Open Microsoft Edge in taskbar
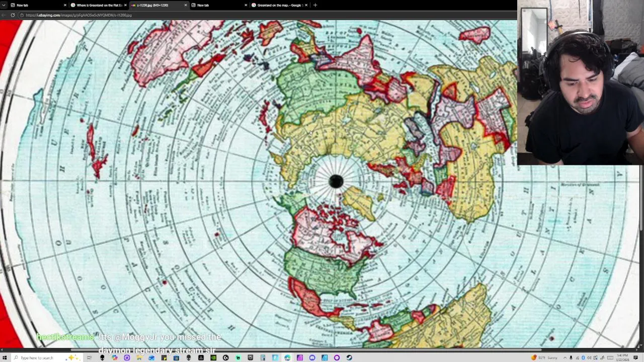 (x=287, y=357)
